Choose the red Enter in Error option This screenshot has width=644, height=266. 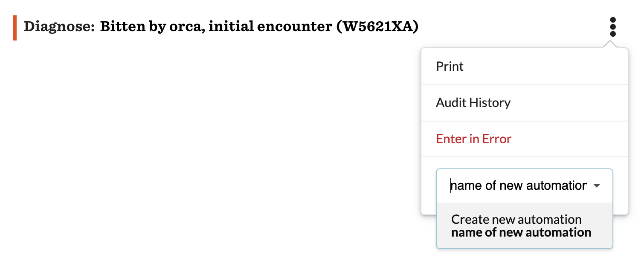[473, 139]
